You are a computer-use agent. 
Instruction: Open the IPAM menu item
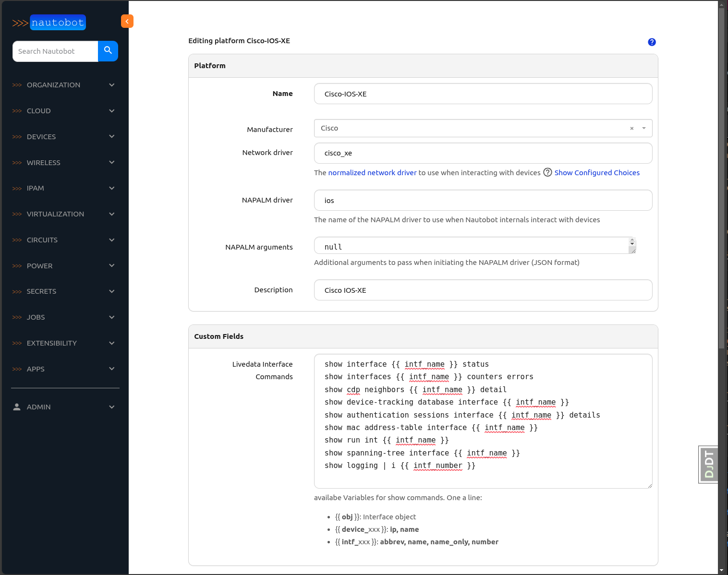click(x=65, y=188)
